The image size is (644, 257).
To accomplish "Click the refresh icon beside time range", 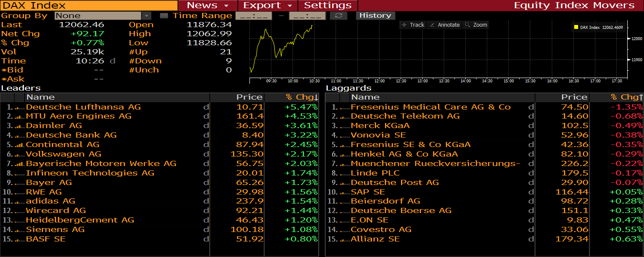I will 339,16.
